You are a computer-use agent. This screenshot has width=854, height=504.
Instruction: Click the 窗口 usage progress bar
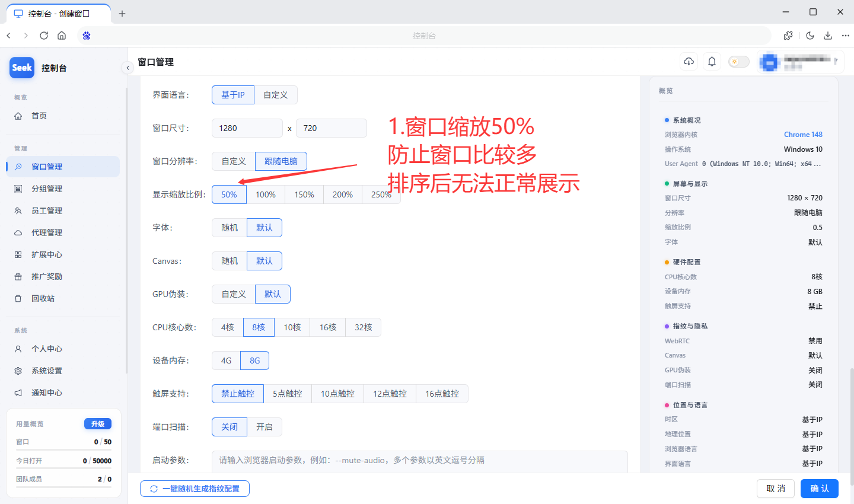pyautogui.click(x=63, y=450)
